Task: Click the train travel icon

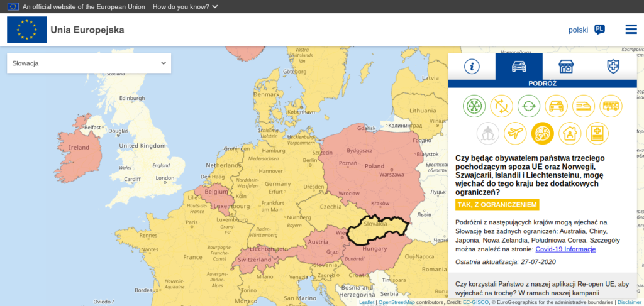Action: (584, 106)
